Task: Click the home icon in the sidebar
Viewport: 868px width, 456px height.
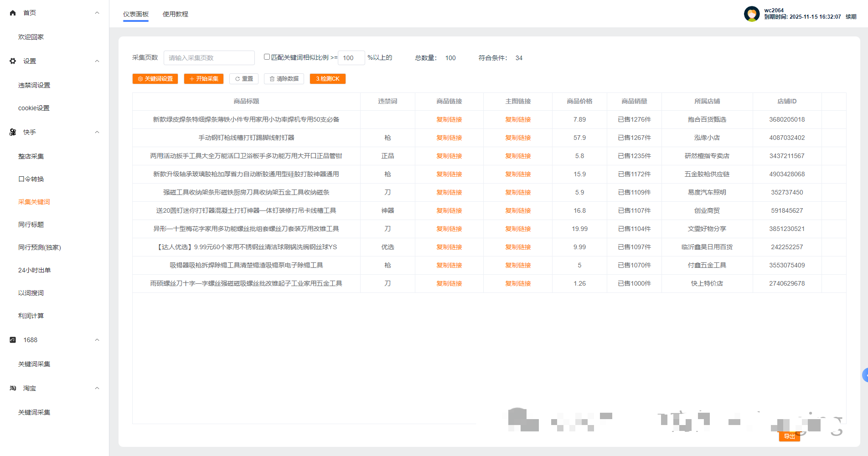Action: point(13,13)
